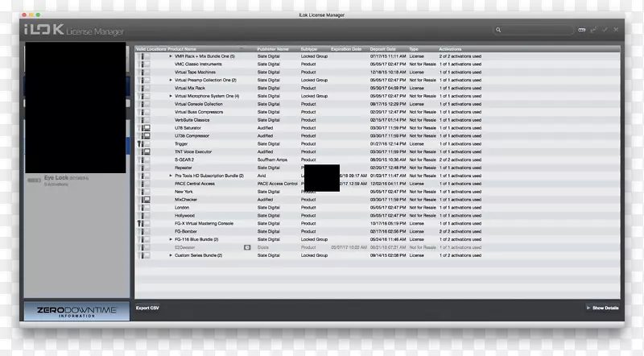Click 'Locked Group' subtype on FG-116 Blue Bundle row

coord(314,239)
